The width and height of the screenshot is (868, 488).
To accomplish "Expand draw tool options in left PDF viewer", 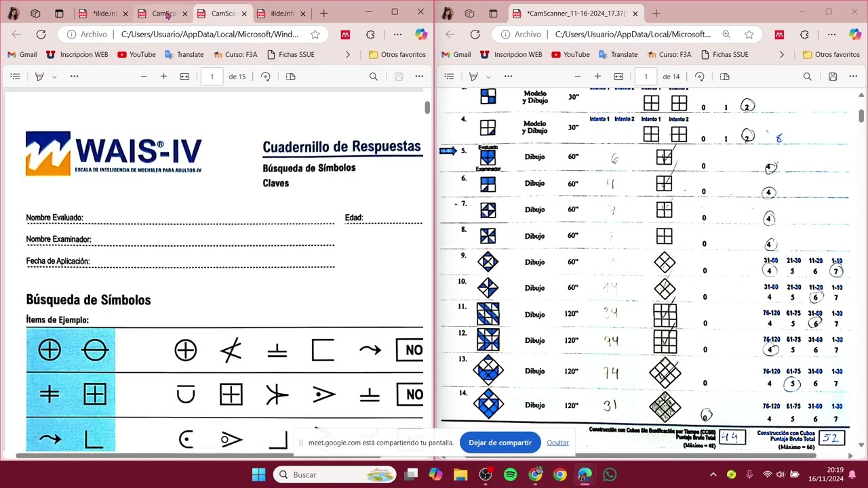I will click(54, 77).
